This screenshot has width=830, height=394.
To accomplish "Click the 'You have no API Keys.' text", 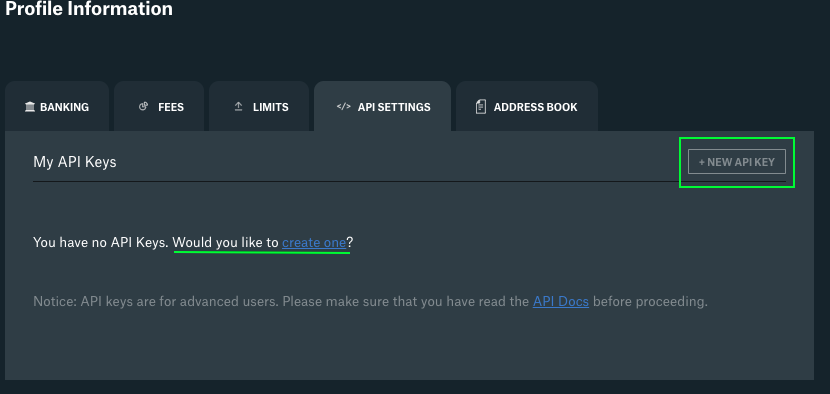I will [101, 243].
